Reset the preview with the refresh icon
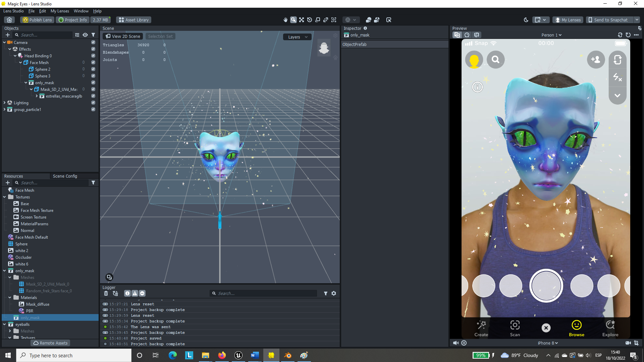 pyautogui.click(x=628, y=35)
